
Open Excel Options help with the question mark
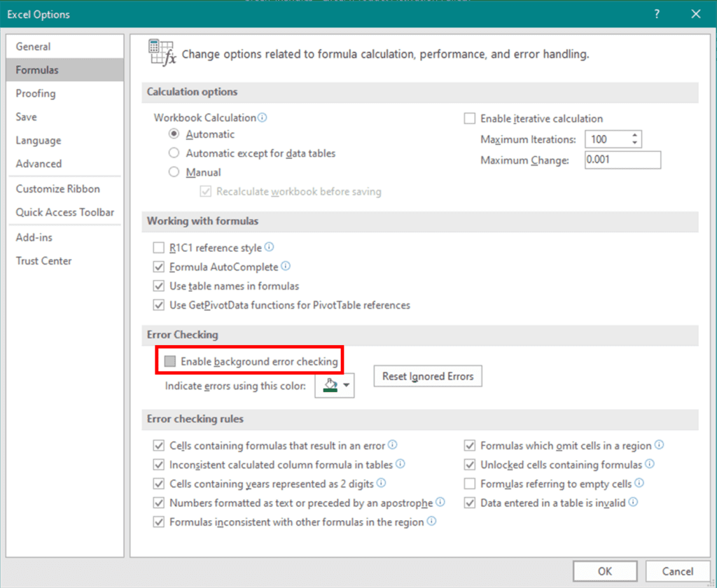pos(656,14)
